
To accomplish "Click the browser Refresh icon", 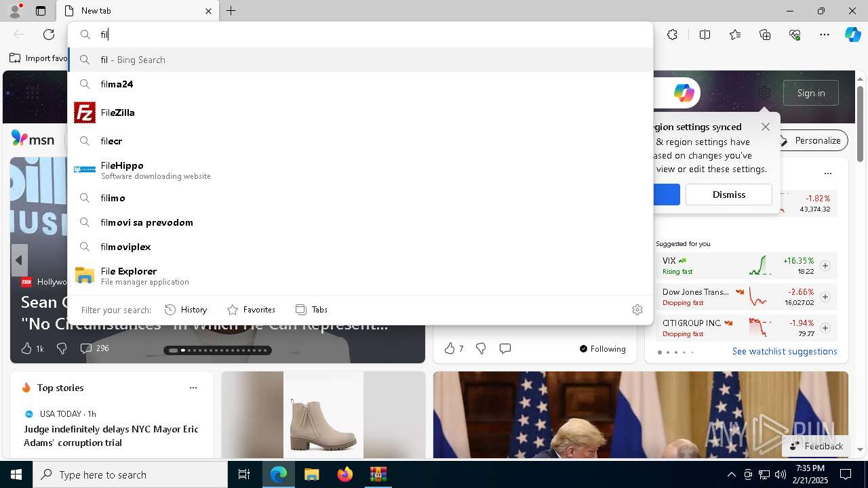I will [x=49, y=35].
